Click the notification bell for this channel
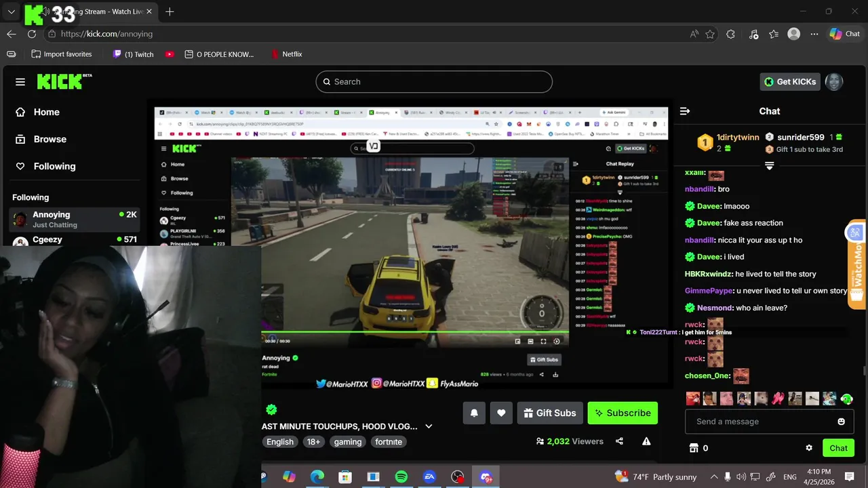This screenshot has height=488, width=868. 474,413
